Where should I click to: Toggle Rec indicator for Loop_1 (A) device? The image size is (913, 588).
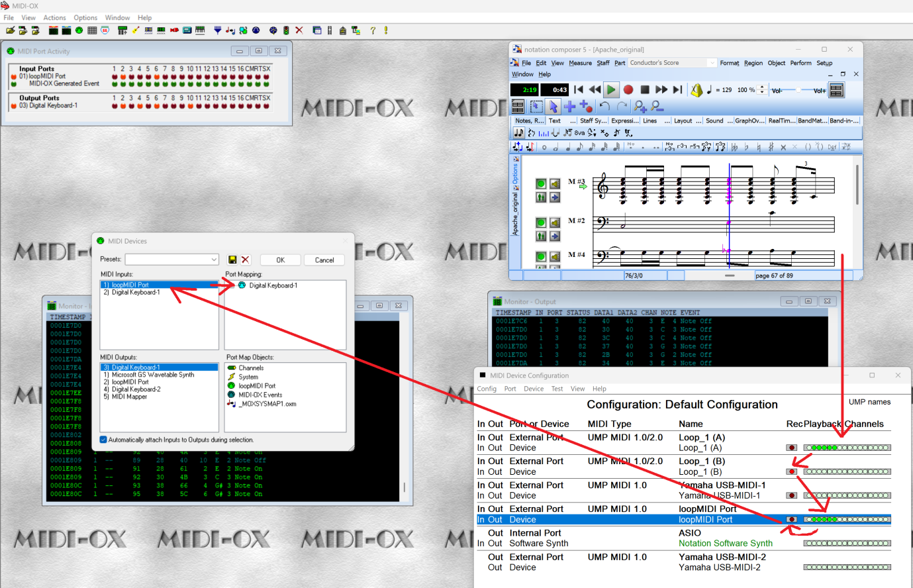point(791,448)
